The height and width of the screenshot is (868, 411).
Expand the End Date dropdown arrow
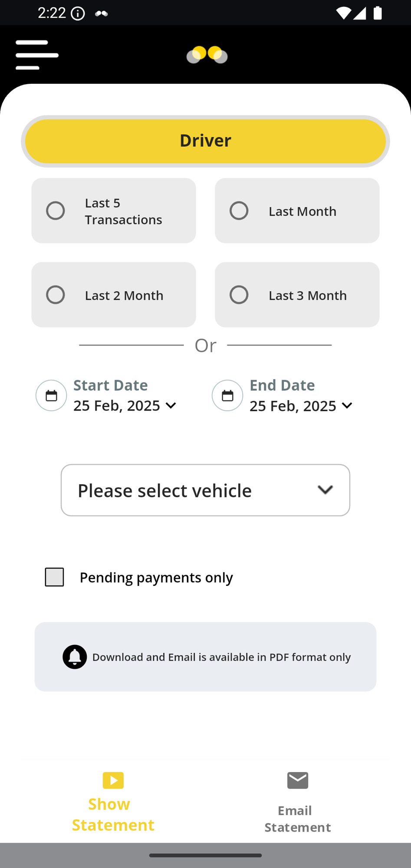click(347, 405)
